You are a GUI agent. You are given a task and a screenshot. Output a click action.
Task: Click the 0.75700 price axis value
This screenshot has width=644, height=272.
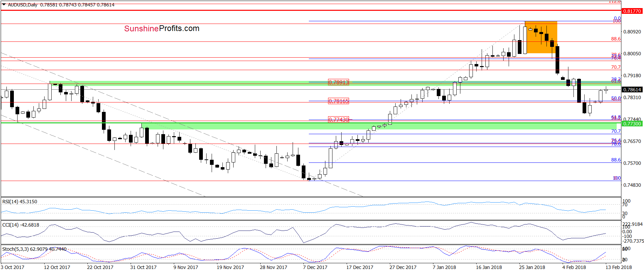pos(632,163)
